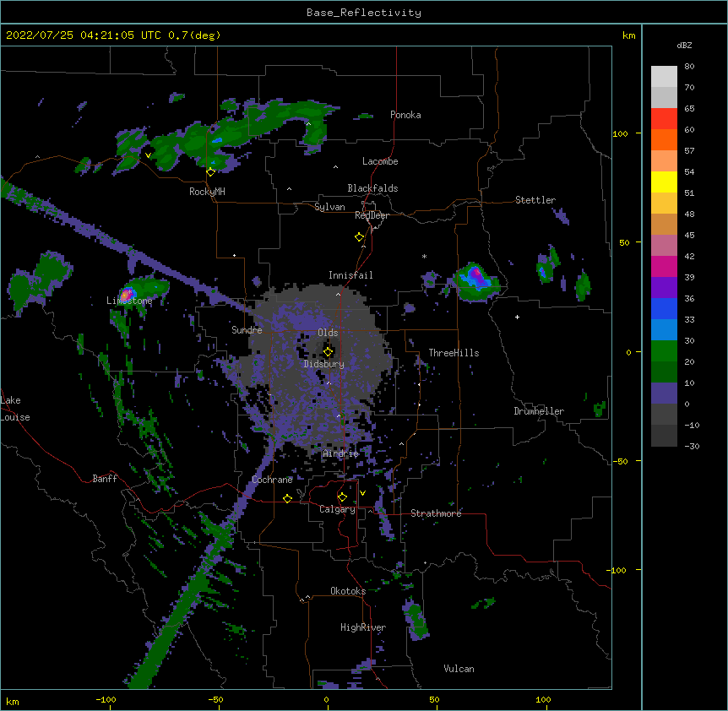Select the Cochrane label
Viewport: 728px width, 711px height.
point(272,480)
